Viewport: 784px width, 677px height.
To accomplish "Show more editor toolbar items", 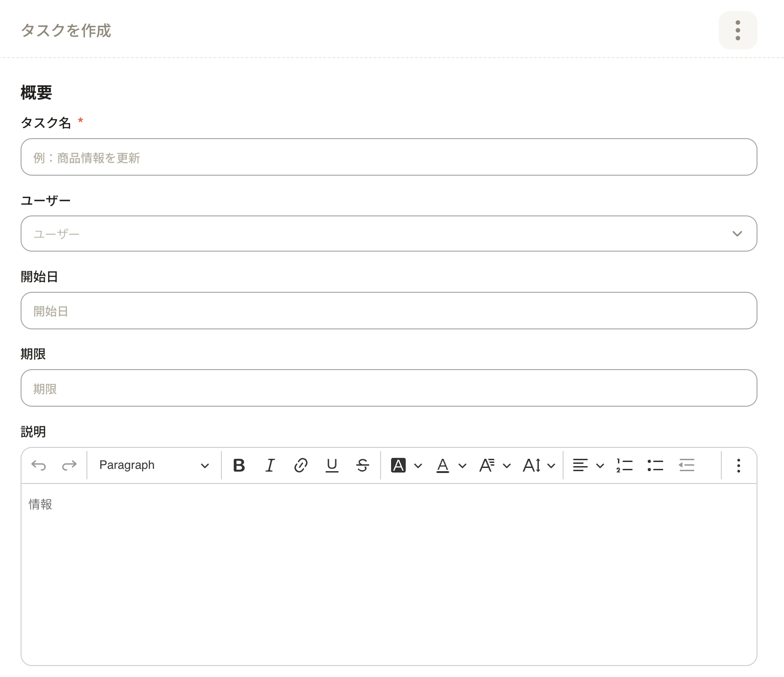I will coord(738,466).
